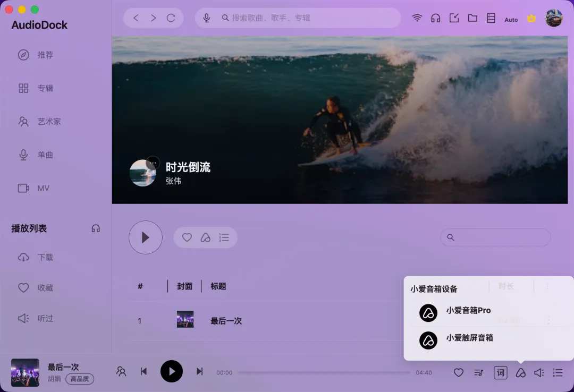Open the artist icon in player bar
Screen dimensions: 574x392
point(121,372)
